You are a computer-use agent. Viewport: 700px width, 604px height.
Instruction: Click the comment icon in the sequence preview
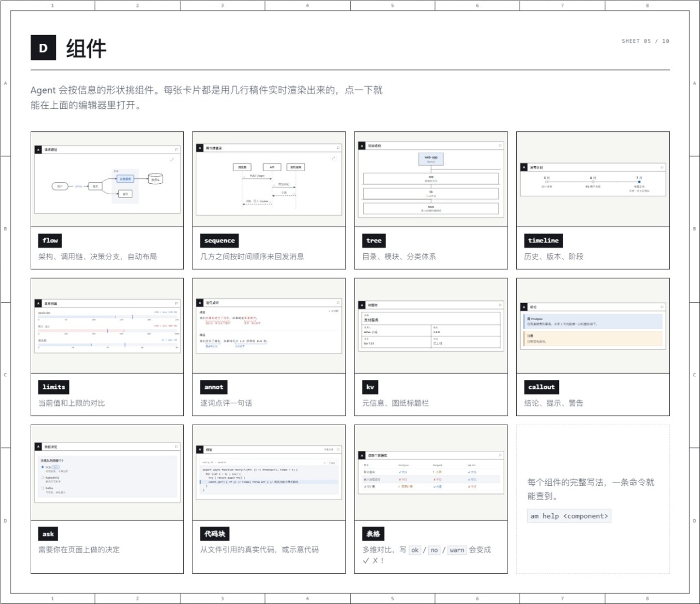(338, 148)
